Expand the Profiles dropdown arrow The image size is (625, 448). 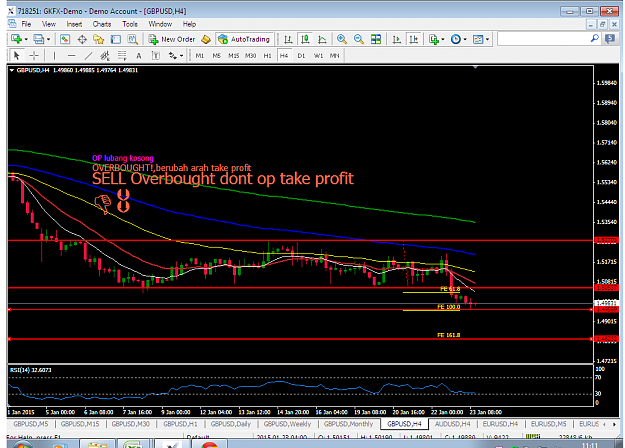pos(49,39)
